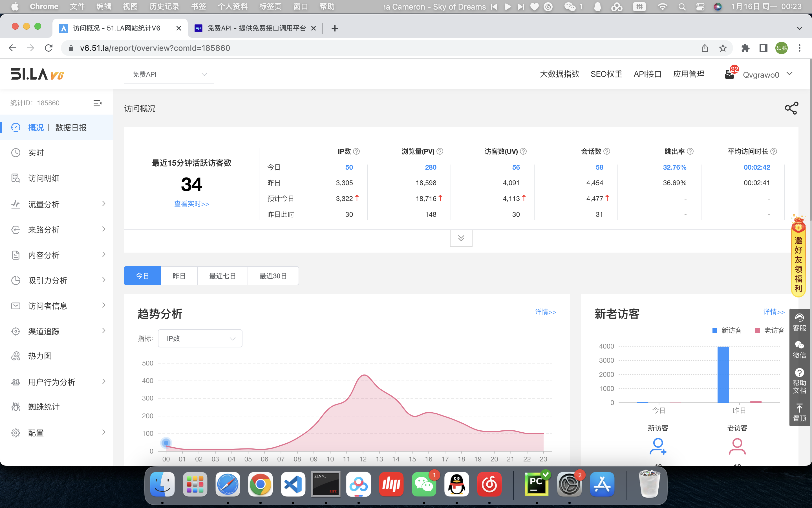Go to API接口 in top navigation
Image resolution: width=812 pixels, height=508 pixels.
pyautogui.click(x=648, y=74)
